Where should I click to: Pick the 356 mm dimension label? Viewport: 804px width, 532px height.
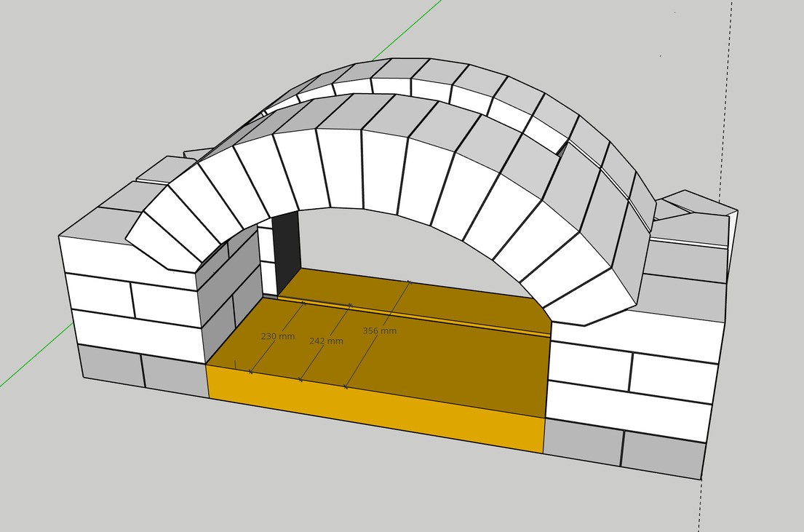point(380,331)
